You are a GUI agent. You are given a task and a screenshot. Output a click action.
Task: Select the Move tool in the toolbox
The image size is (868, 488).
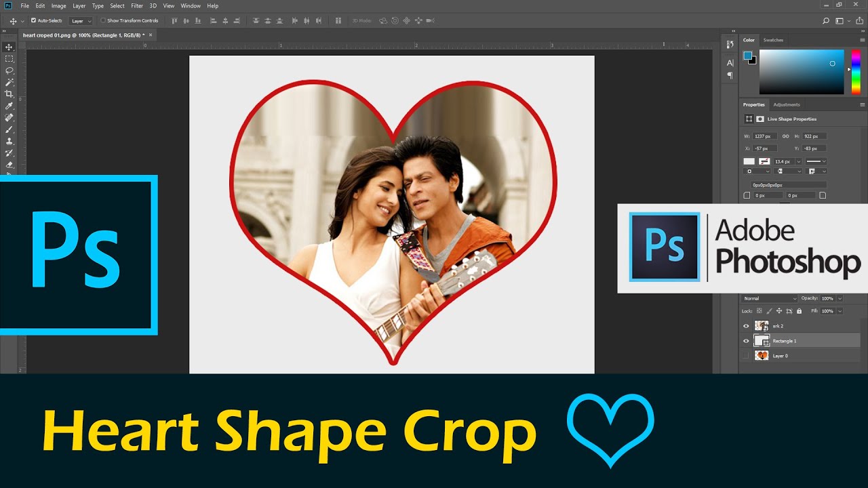[9, 47]
